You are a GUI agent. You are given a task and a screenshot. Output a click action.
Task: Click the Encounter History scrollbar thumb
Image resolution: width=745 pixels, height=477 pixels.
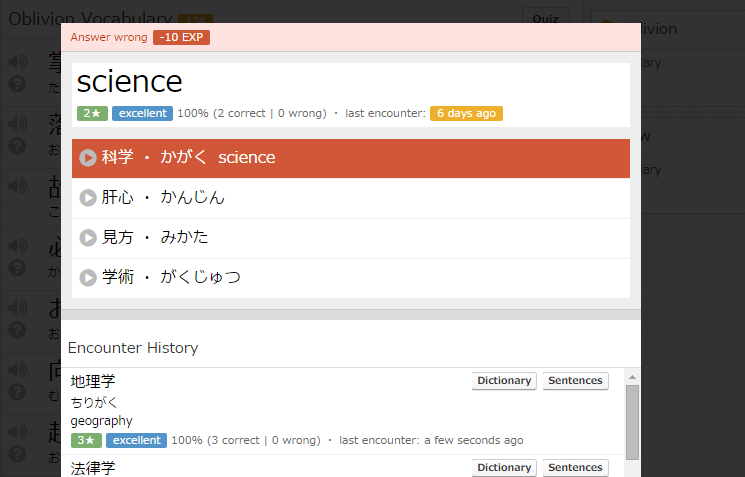pyautogui.click(x=632, y=420)
